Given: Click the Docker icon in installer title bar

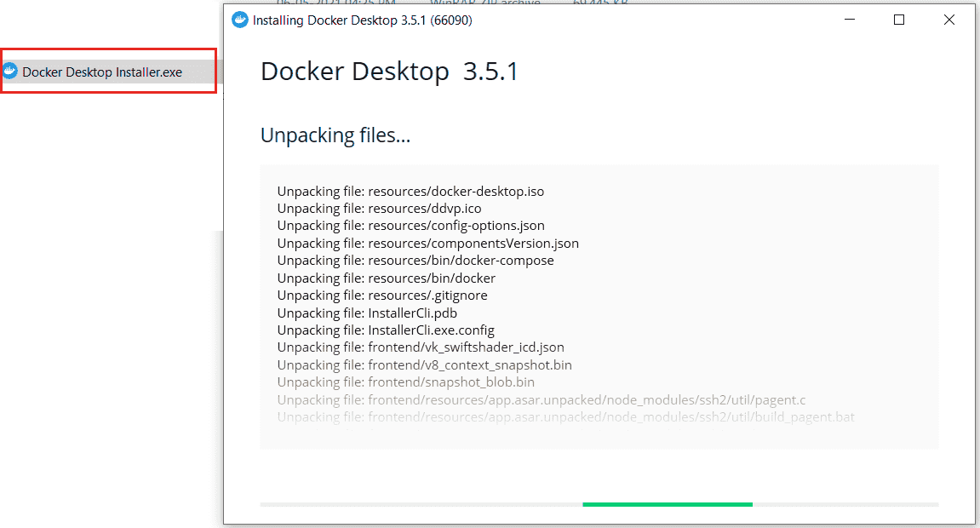Looking at the screenshot, I should click(239, 20).
